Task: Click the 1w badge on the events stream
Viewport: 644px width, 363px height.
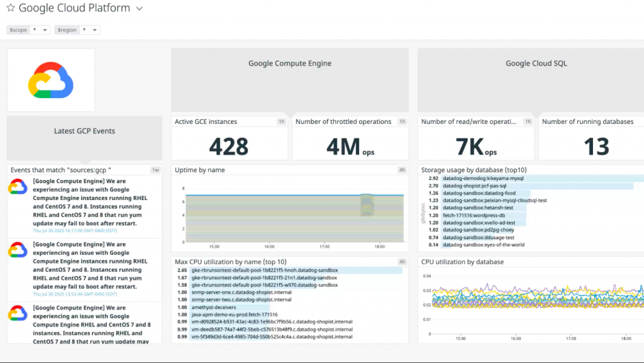Action: coord(157,169)
